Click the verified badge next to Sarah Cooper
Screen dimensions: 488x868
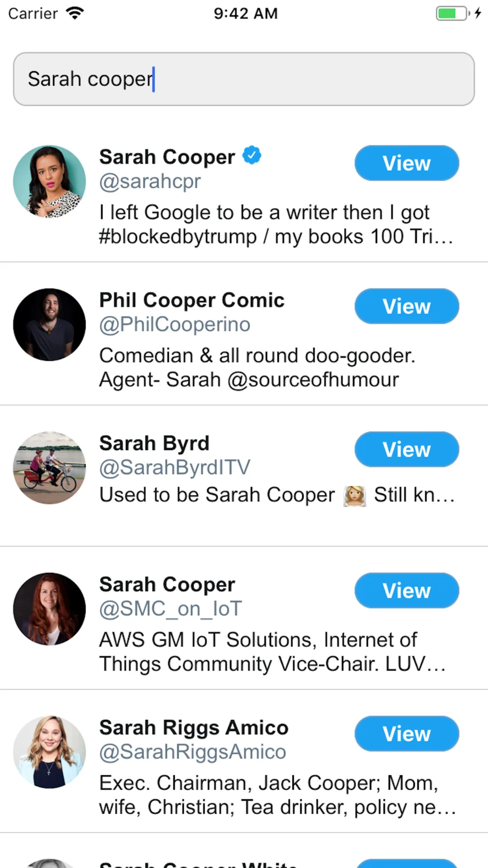coord(251,156)
